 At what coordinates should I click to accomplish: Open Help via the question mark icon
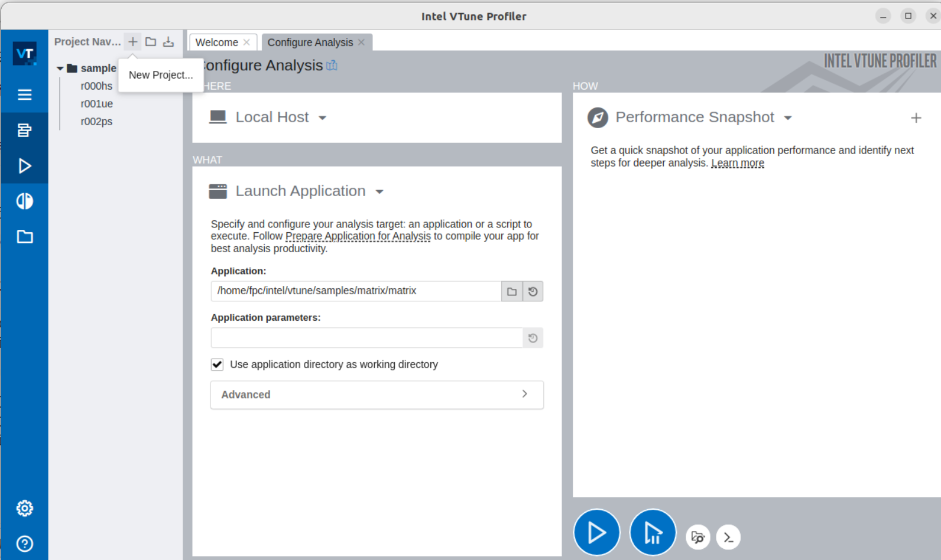click(x=25, y=543)
